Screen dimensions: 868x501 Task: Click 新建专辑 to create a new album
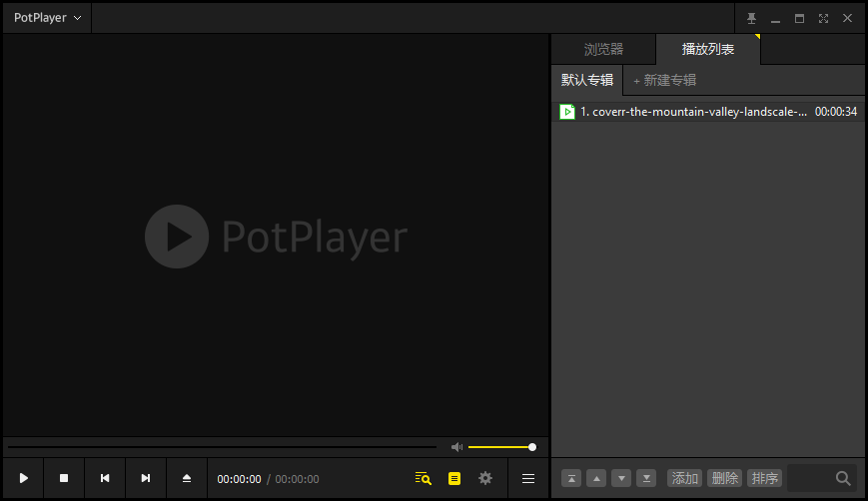coord(665,80)
